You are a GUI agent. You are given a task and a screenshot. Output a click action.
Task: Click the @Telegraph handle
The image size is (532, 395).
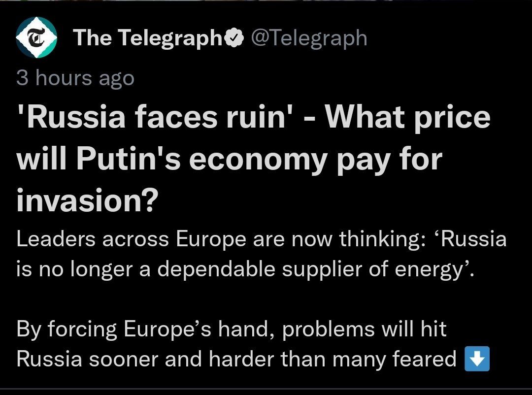(x=309, y=38)
